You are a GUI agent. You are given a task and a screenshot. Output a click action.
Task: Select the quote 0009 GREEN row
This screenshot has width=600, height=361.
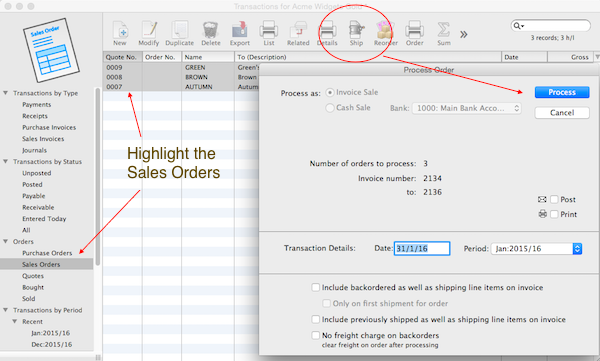tap(181, 67)
